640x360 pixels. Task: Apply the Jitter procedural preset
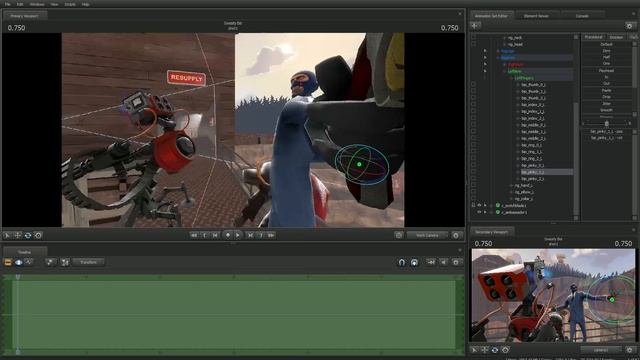(x=607, y=104)
